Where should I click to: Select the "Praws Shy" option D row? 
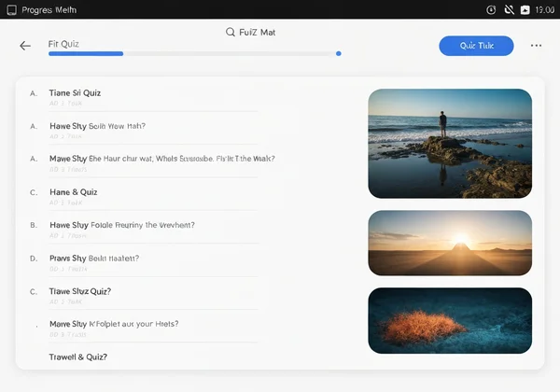click(x=91, y=258)
